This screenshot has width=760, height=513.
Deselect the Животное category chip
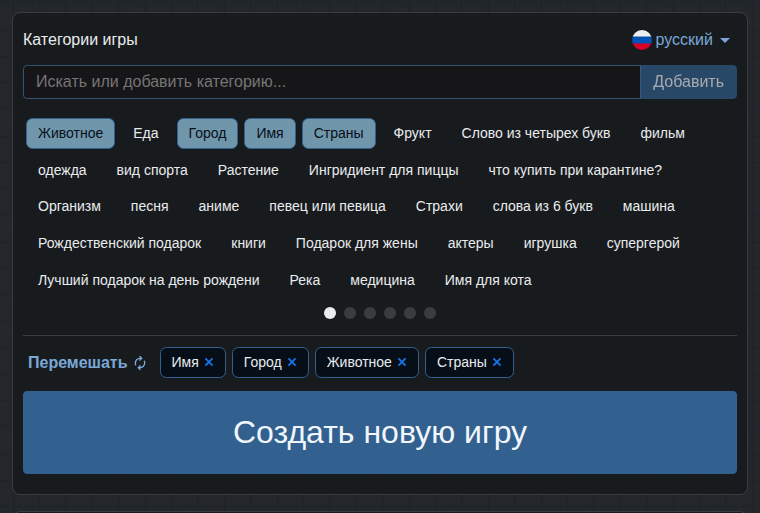click(x=70, y=133)
